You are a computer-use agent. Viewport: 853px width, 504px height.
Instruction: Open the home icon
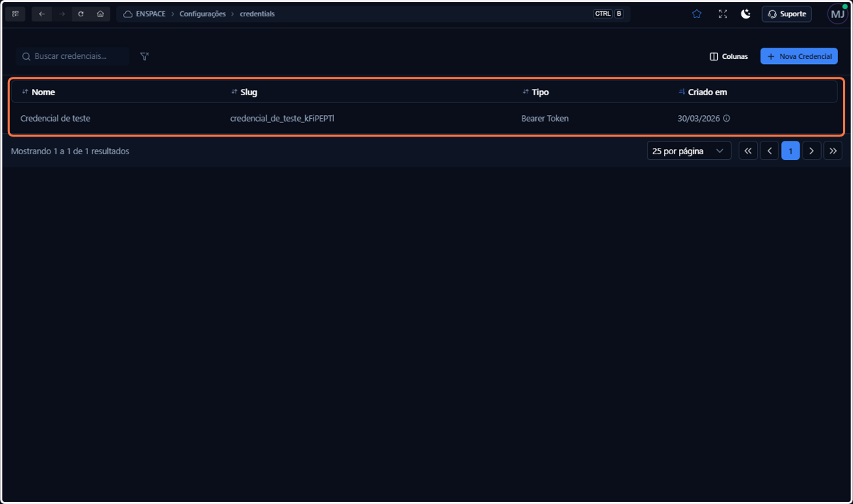[x=100, y=14]
